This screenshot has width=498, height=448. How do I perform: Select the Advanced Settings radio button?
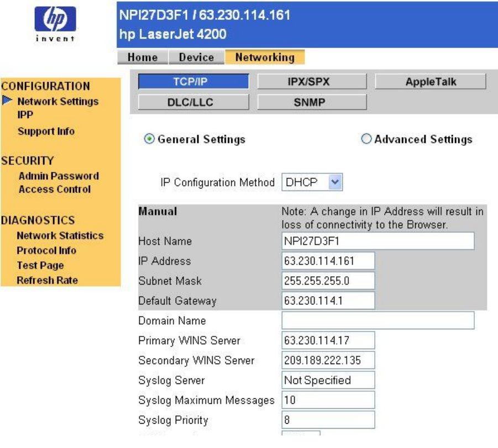(x=366, y=139)
